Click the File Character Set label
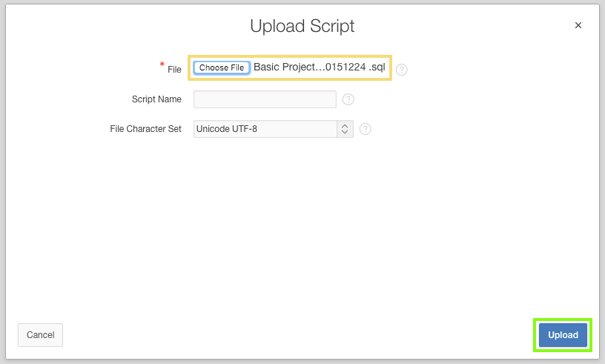Viewport: 605px width, 364px height. point(145,129)
